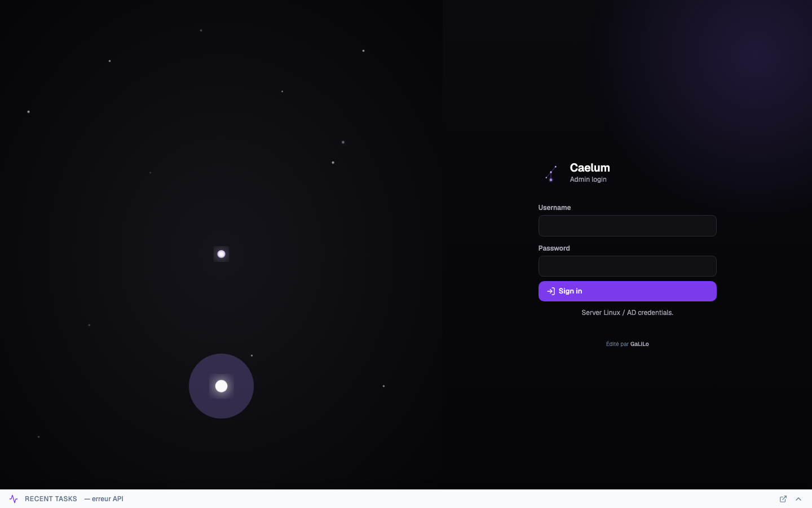
Task: Click the 'Caelum' title text
Action: 590,168
